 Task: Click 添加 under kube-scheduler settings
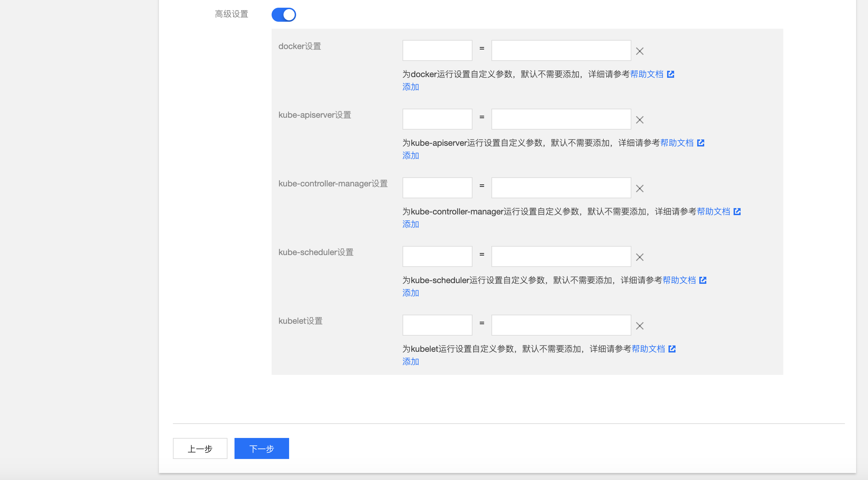pyautogui.click(x=411, y=293)
